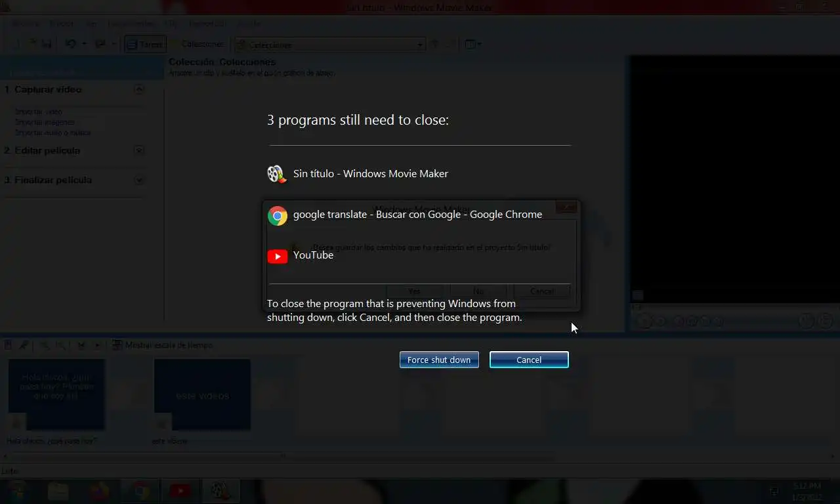
Task: Select the 'YouTube' program entry text
Action: (313, 255)
